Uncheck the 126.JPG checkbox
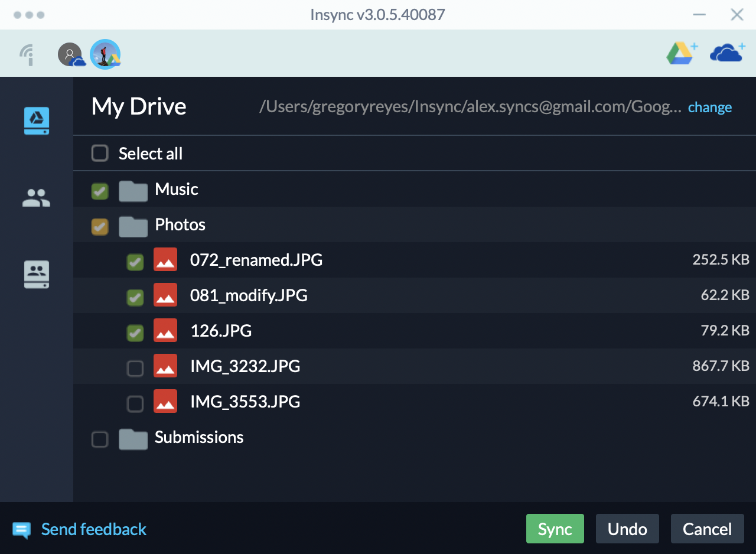The height and width of the screenshot is (554, 756). click(x=135, y=331)
